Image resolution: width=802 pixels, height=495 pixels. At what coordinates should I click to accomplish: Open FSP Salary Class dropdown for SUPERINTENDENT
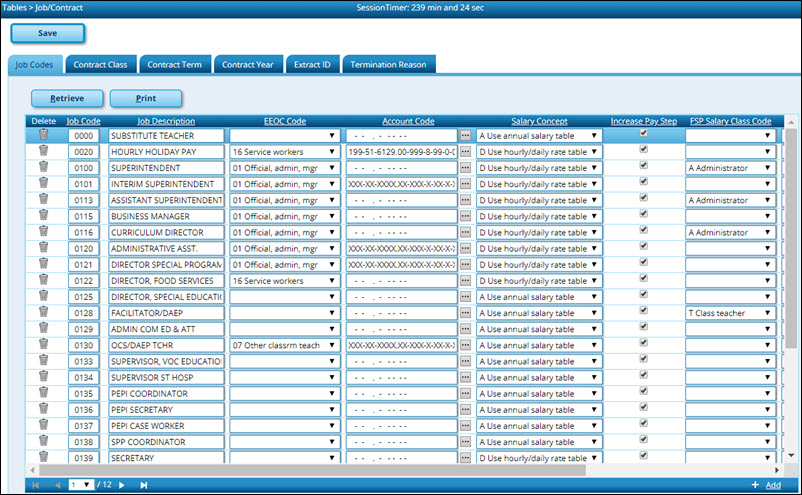click(730, 168)
